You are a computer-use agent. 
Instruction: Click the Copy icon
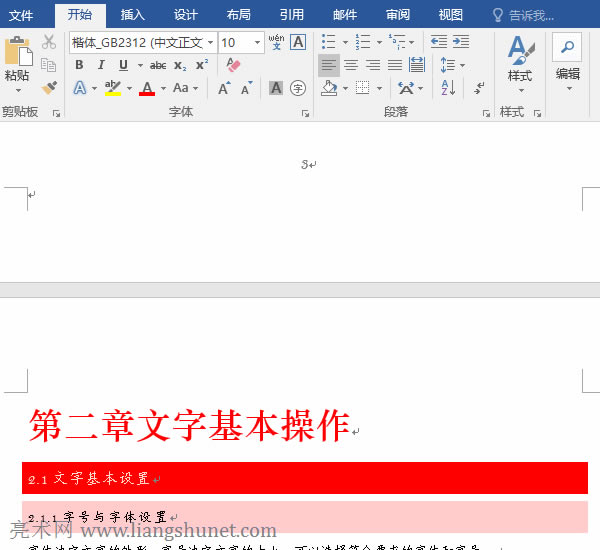[49, 65]
